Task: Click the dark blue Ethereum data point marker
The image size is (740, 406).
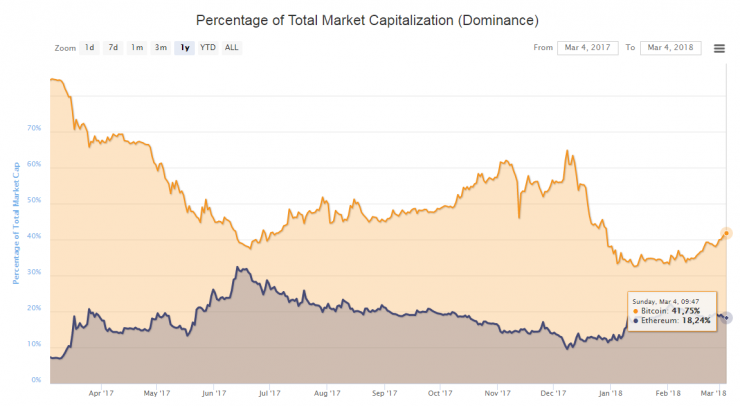Action: pyautogui.click(x=727, y=318)
